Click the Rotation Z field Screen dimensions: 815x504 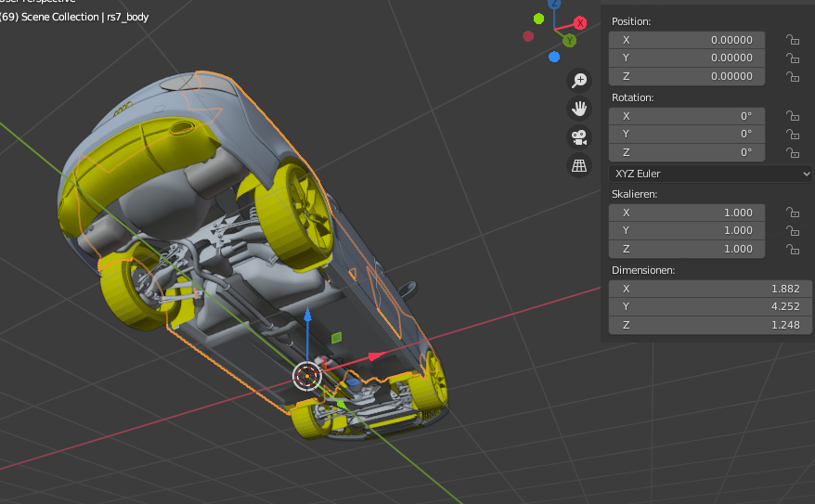[x=687, y=152]
